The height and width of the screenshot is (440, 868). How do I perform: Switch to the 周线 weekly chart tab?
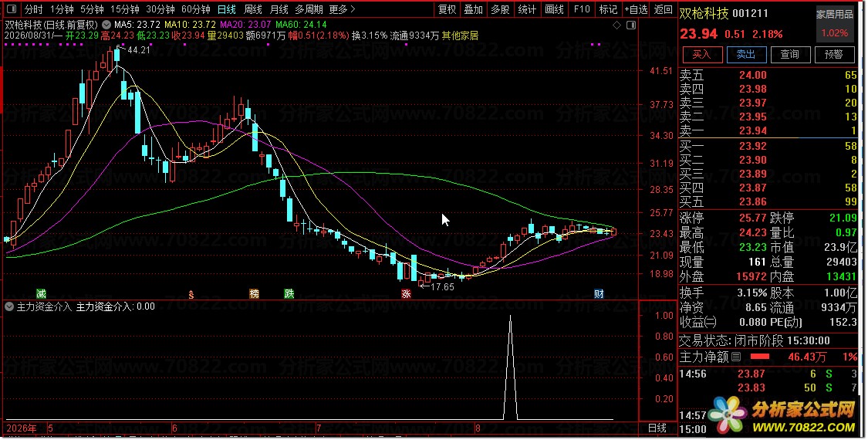(253, 9)
